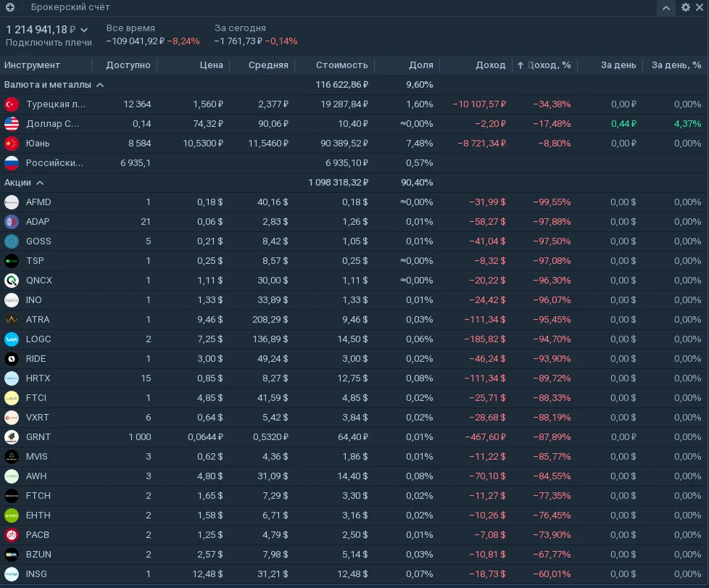Click the TSP stock logo
This screenshot has height=588, width=709.
click(12, 261)
